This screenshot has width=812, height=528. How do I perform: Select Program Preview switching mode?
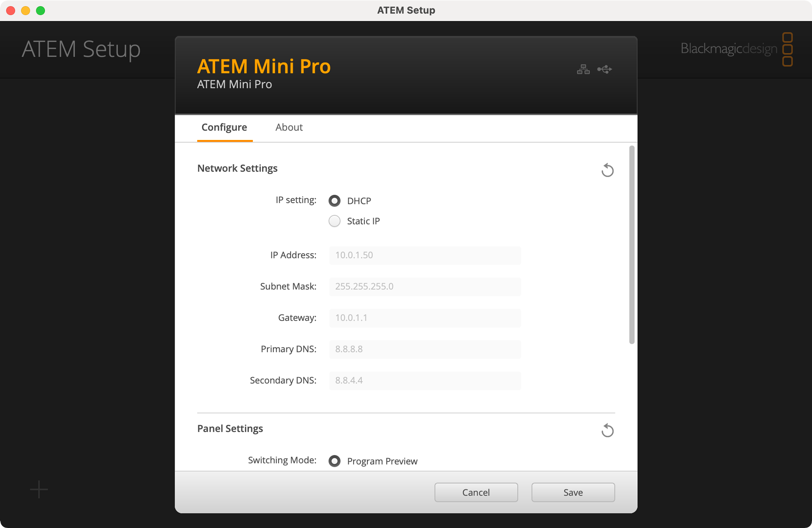point(335,461)
